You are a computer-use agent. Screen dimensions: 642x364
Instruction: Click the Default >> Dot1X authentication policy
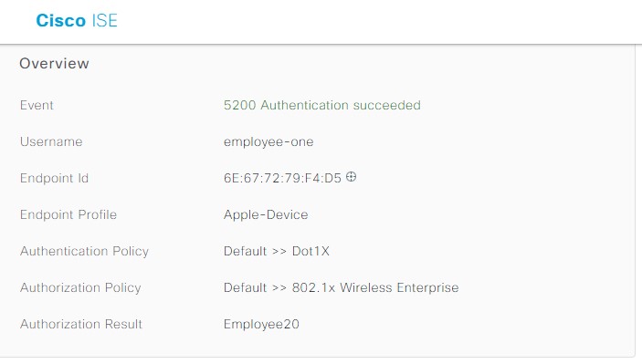pos(277,251)
